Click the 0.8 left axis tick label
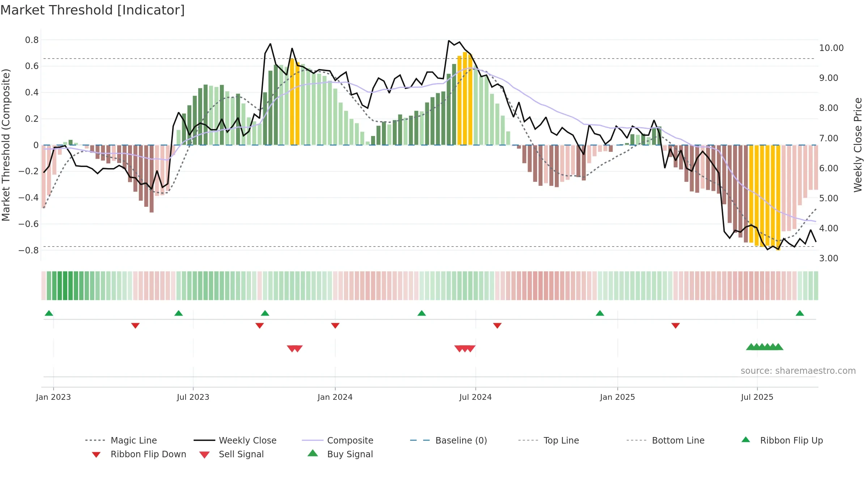Viewport: 868px width, 488px height. coord(32,40)
